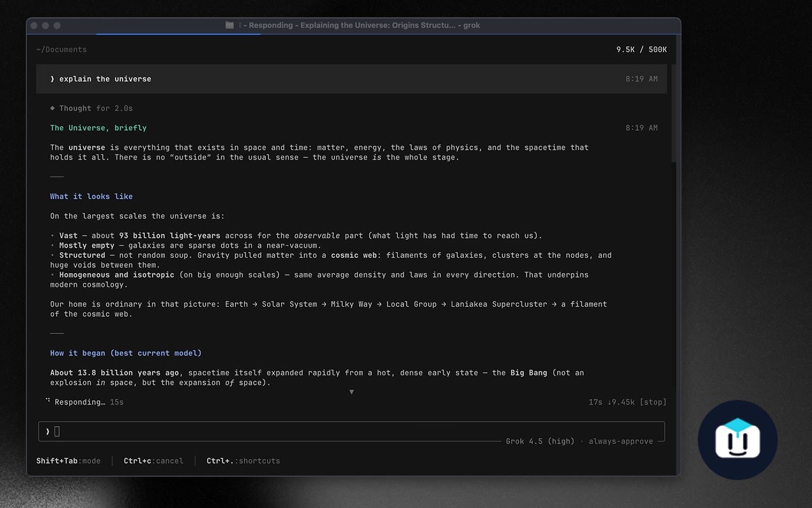Click the spinner icon next to Responding

pos(48,401)
